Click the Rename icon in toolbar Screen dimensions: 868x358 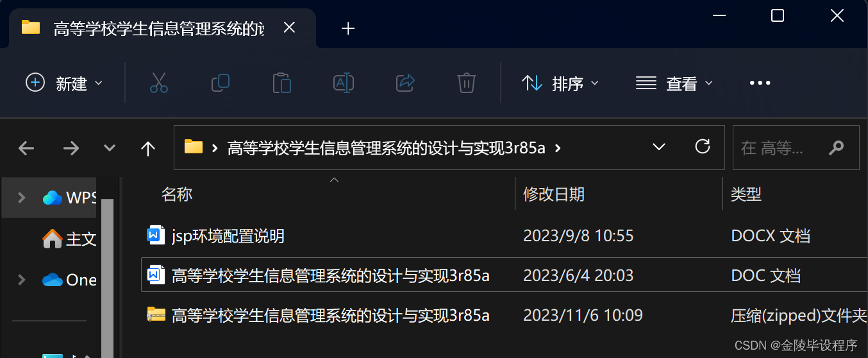[344, 83]
